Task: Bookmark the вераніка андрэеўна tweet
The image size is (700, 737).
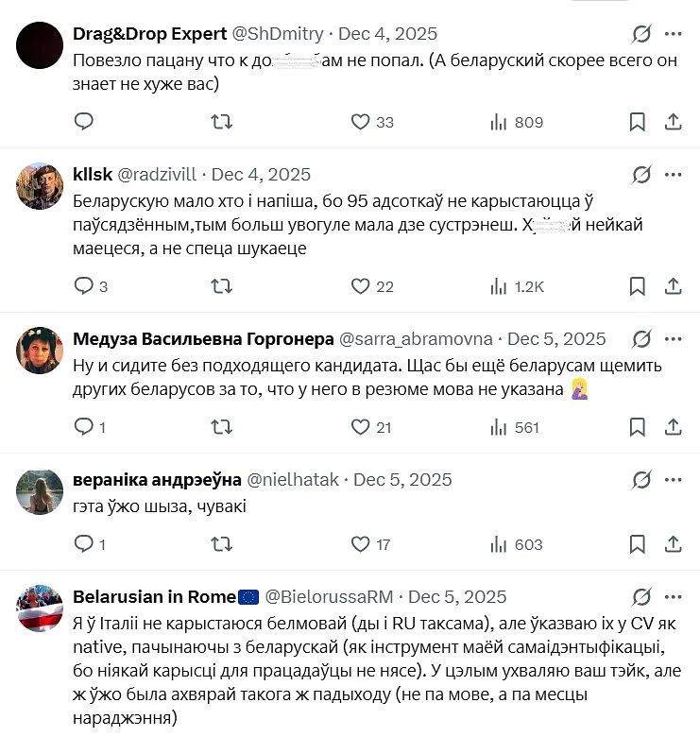Action: (638, 544)
